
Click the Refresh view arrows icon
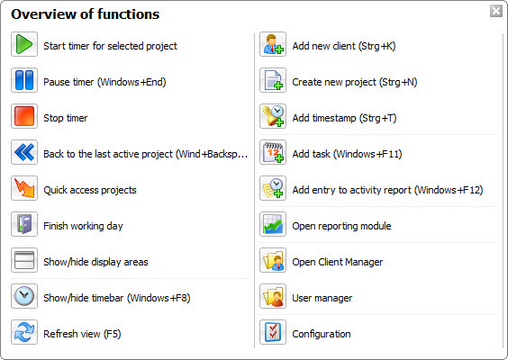pyautogui.click(x=24, y=332)
